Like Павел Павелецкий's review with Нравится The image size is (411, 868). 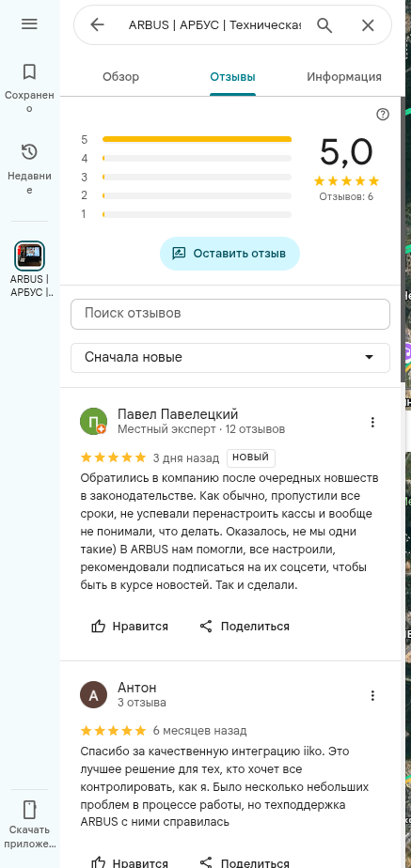[x=130, y=626]
